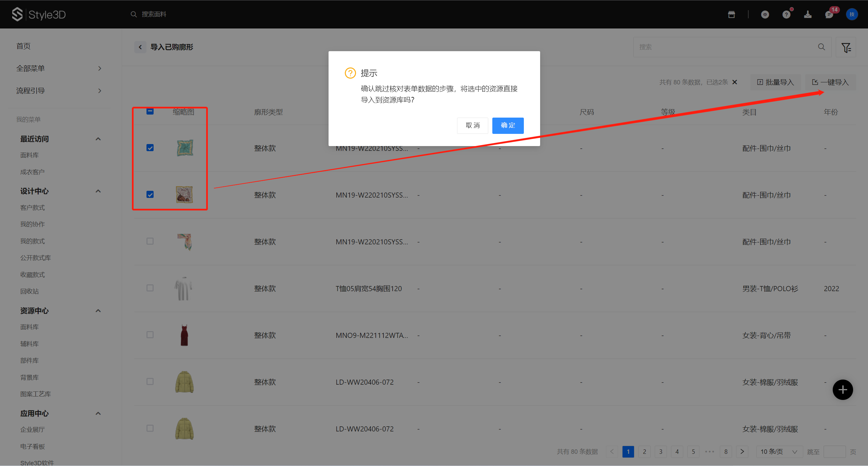Open the help question mark icon

click(x=786, y=15)
